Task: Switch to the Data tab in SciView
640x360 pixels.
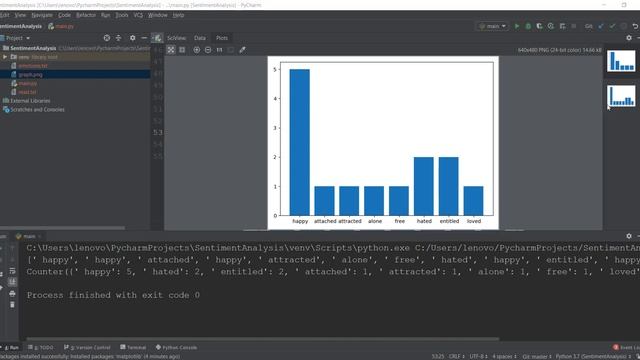Action: pos(200,38)
